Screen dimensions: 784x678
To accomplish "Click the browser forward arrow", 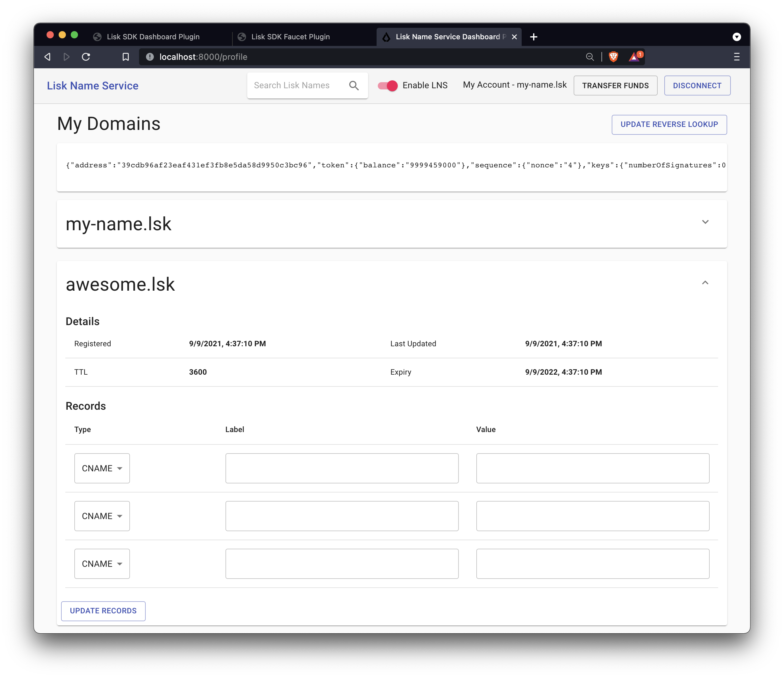I will 66,57.
